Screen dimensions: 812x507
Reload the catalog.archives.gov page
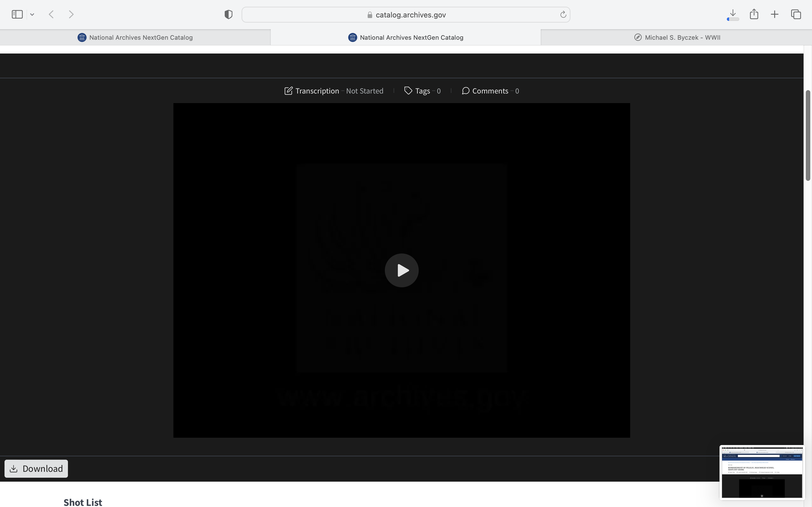[x=563, y=14]
